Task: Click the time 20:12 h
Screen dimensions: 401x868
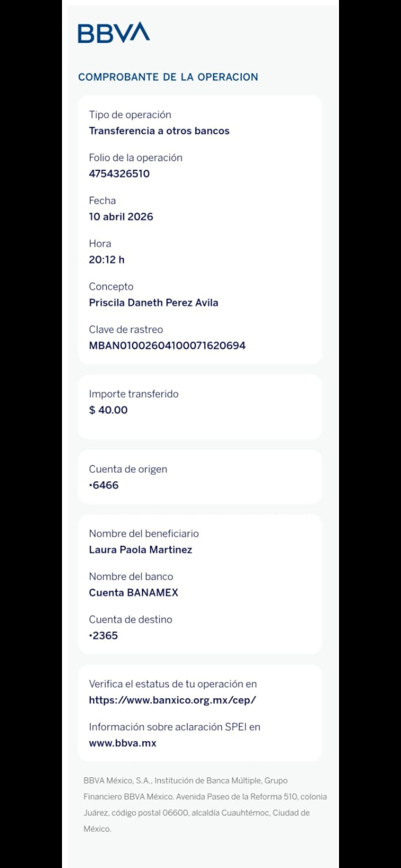Action: click(x=107, y=260)
